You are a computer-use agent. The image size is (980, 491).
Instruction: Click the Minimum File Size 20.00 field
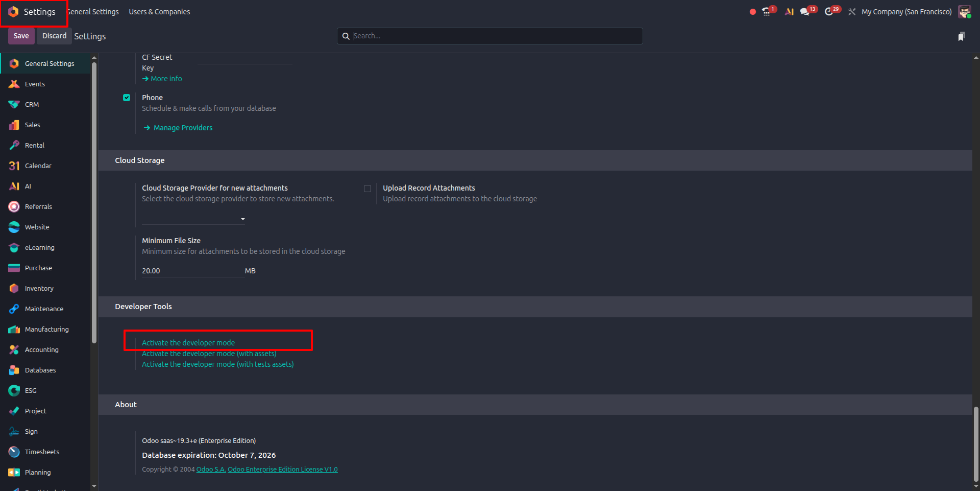192,271
